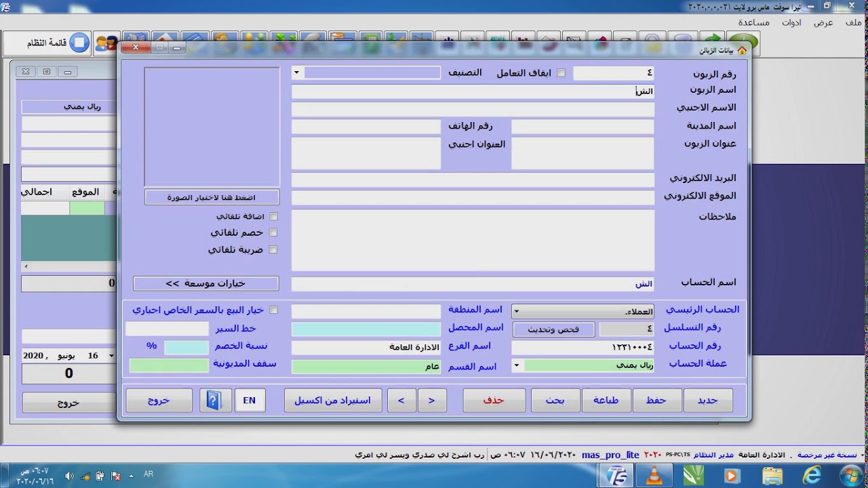The image size is (868, 488).
Task: Open VLC cone icon in taskbar
Action: tap(654, 476)
